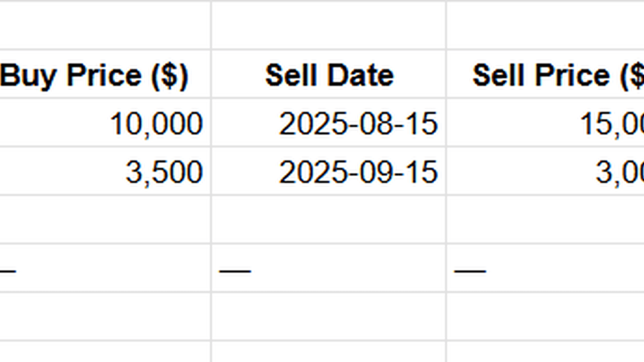Screen dimensions: 644x362
Task: Click the dash cell in Buy Price column
Action: (105, 268)
